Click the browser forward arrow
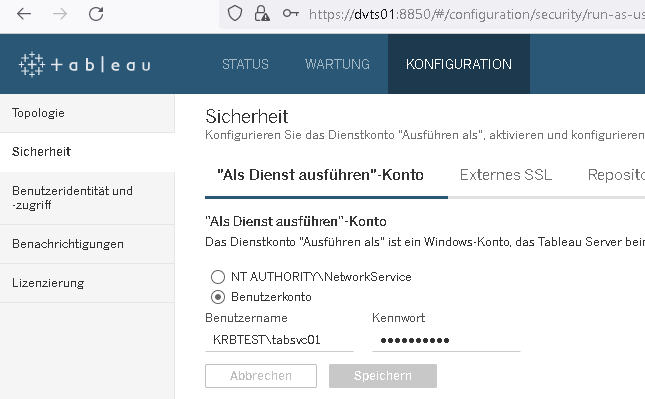The height and width of the screenshot is (399, 645). pyautogui.click(x=60, y=14)
